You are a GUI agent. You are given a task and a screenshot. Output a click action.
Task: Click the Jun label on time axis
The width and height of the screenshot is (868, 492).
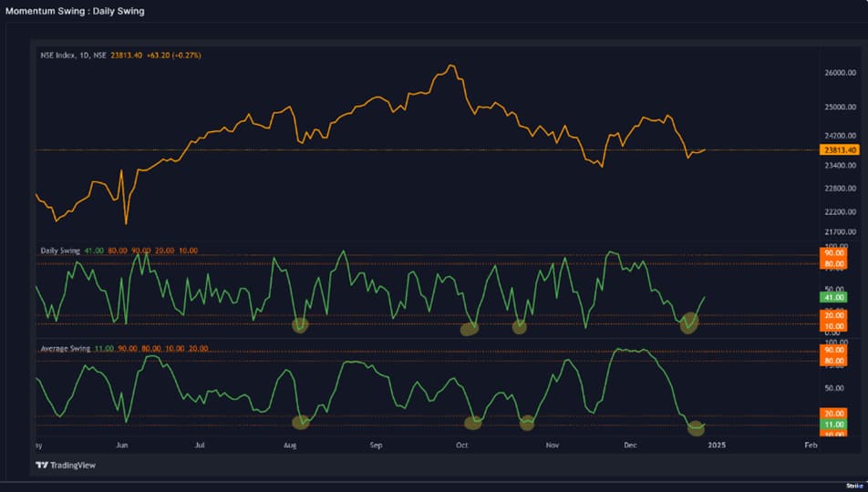tap(122, 446)
